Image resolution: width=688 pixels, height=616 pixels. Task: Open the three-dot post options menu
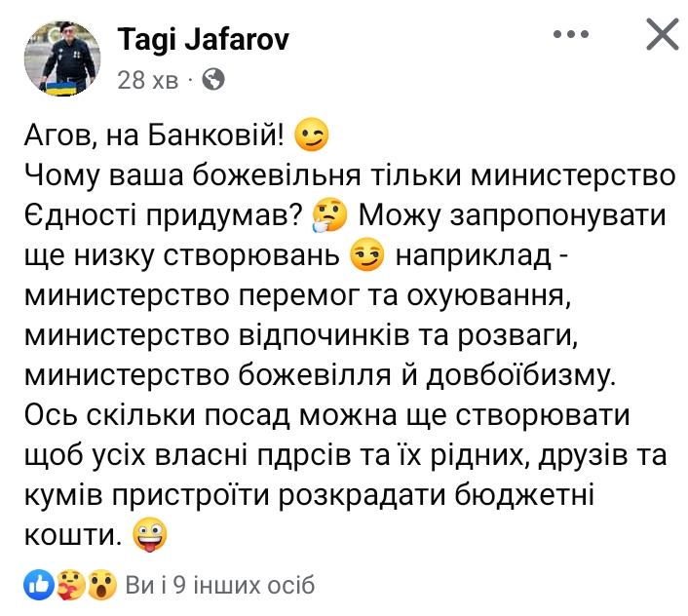tap(570, 34)
